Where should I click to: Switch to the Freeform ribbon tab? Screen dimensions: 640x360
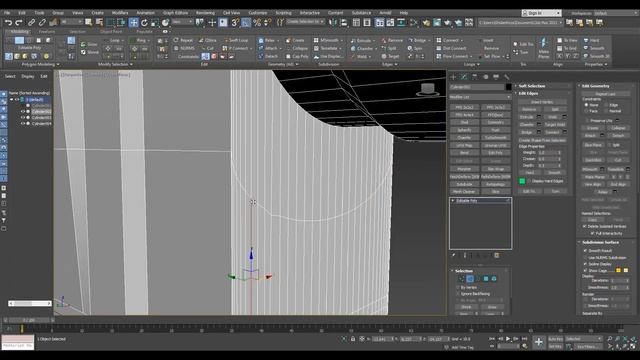coord(47,31)
